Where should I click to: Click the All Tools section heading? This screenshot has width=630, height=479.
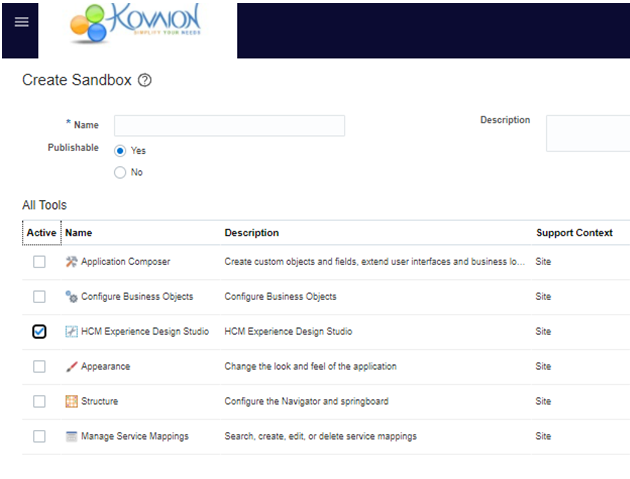click(44, 205)
